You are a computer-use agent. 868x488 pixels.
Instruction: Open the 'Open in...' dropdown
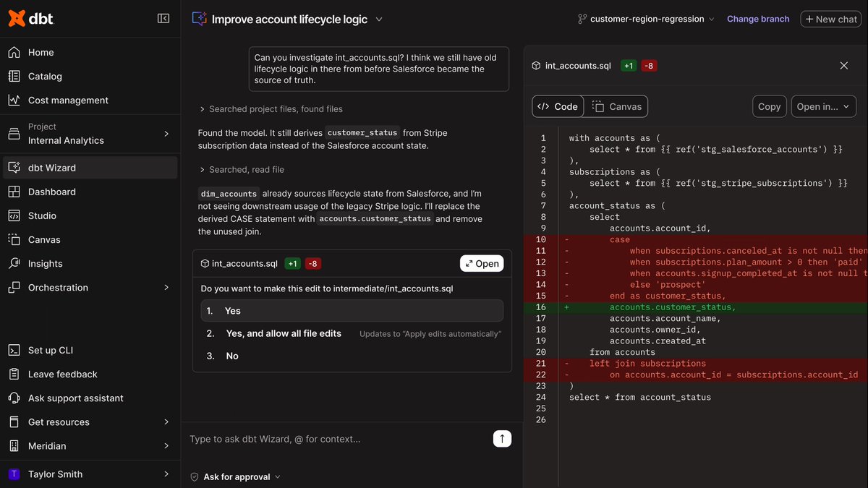(823, 106)
